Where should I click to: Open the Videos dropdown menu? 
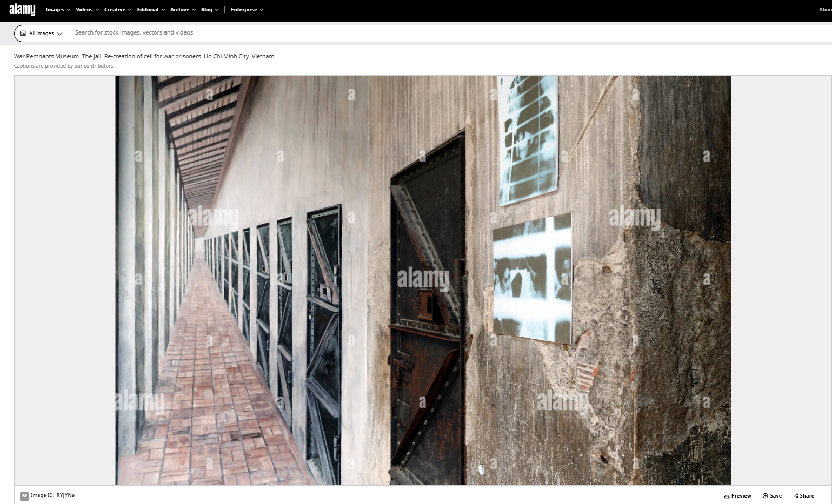(87, 10)
